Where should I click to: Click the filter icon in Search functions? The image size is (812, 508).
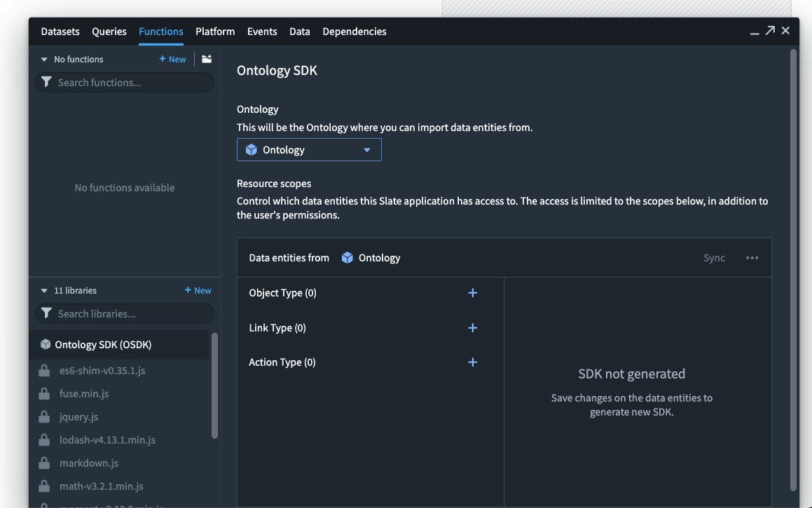(x=46, y=82)
